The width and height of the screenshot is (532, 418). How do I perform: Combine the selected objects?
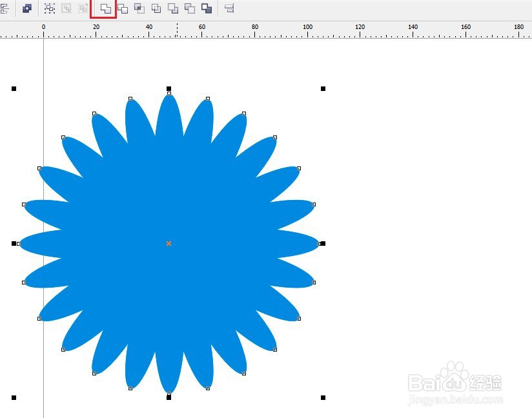tap(27, 8)
